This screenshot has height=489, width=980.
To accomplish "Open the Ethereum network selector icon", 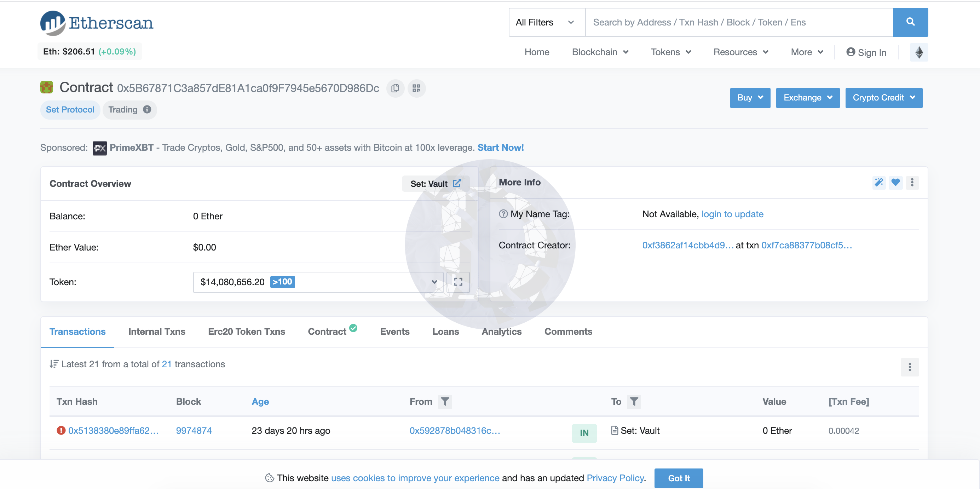I will 919,52.
